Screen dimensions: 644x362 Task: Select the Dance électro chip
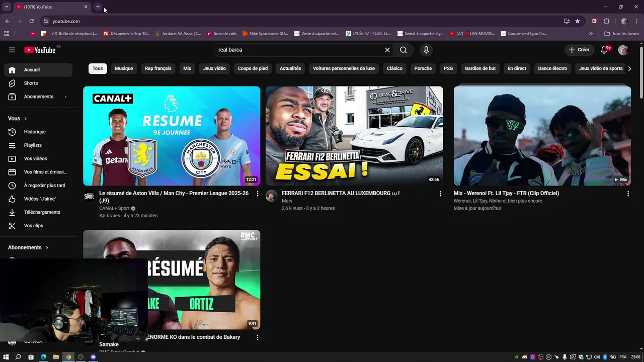tap(552, 68)
